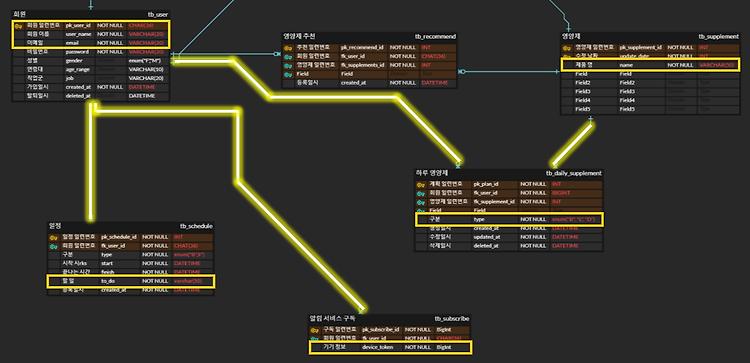Select the updated_at column cell
The width and height of the screenshot is (750, 363).
495,237
